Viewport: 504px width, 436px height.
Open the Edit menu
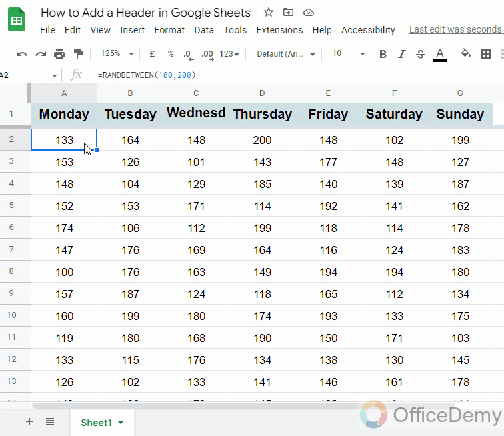click(72, 30)
